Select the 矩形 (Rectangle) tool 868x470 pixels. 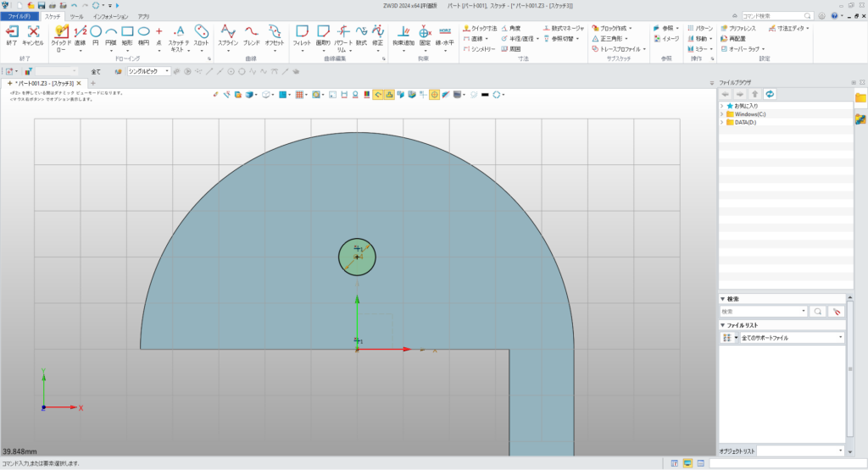127,32
